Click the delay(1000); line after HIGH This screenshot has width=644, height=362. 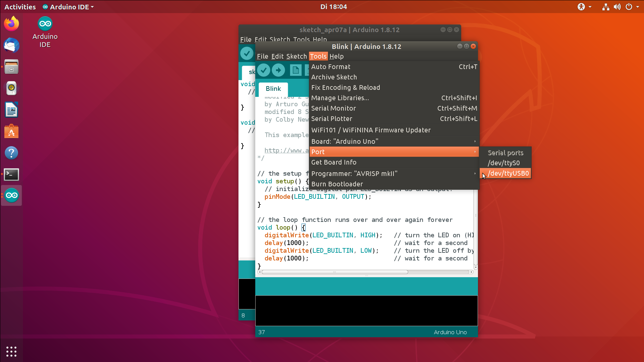(x=286, y=243)
